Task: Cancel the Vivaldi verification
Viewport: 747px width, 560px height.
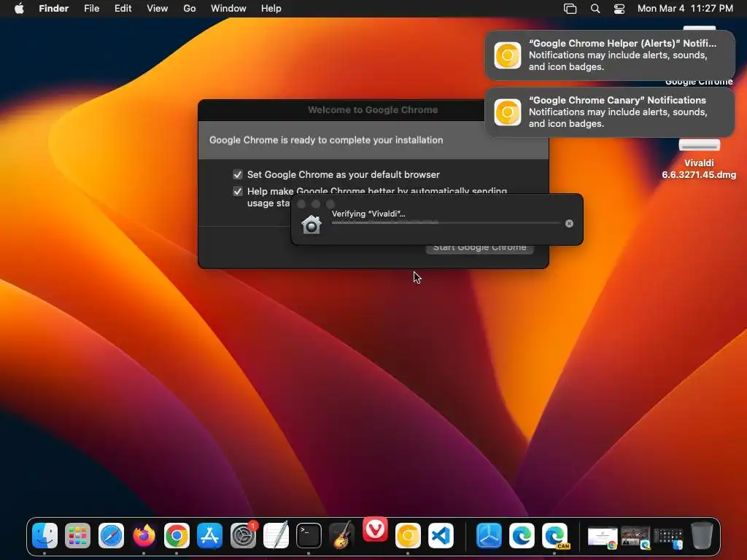Action: [569, 223]
